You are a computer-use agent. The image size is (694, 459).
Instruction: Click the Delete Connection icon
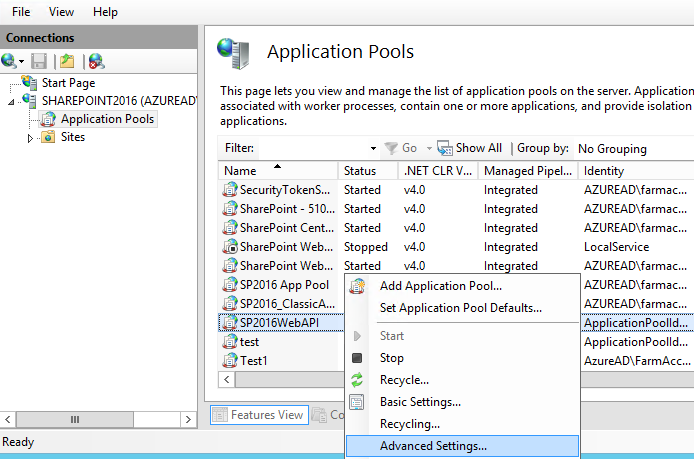coord(95,61)
